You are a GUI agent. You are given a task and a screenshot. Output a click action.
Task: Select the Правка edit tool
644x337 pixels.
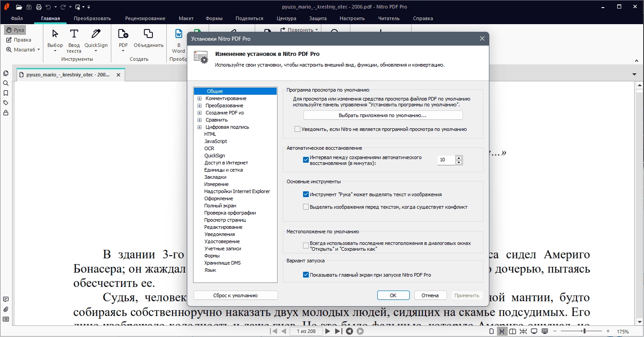[x=18, y=40]
